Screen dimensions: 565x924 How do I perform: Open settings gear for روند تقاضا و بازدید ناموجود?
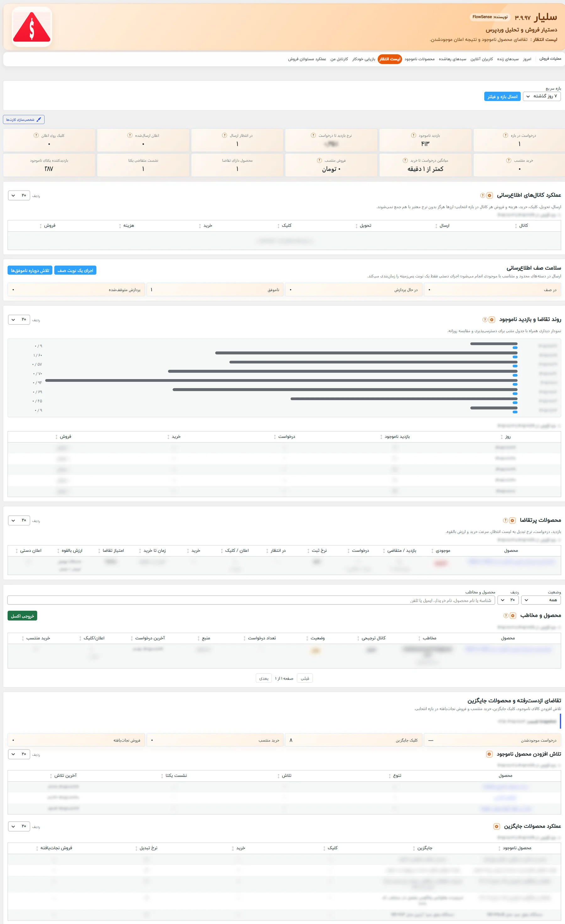click(492, 320)
